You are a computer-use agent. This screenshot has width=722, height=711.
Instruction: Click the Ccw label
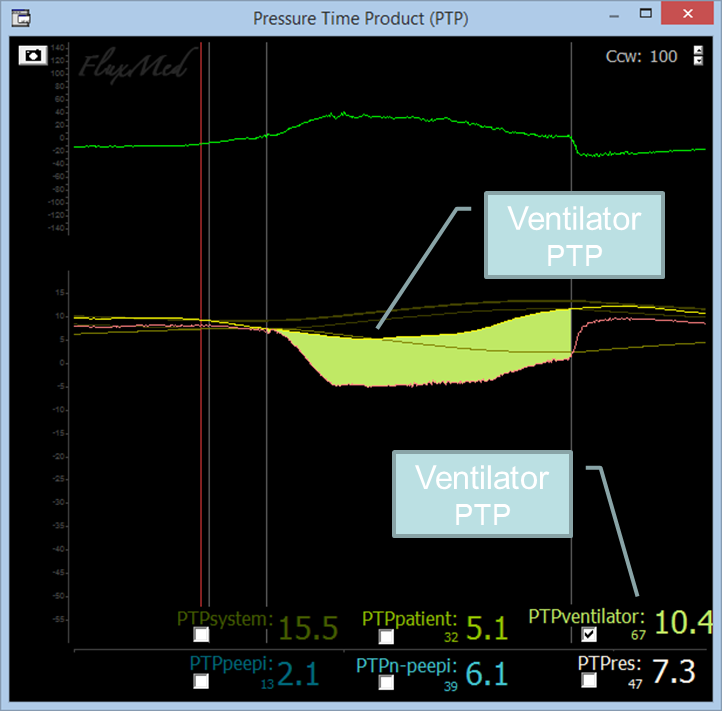pos(623,56)
